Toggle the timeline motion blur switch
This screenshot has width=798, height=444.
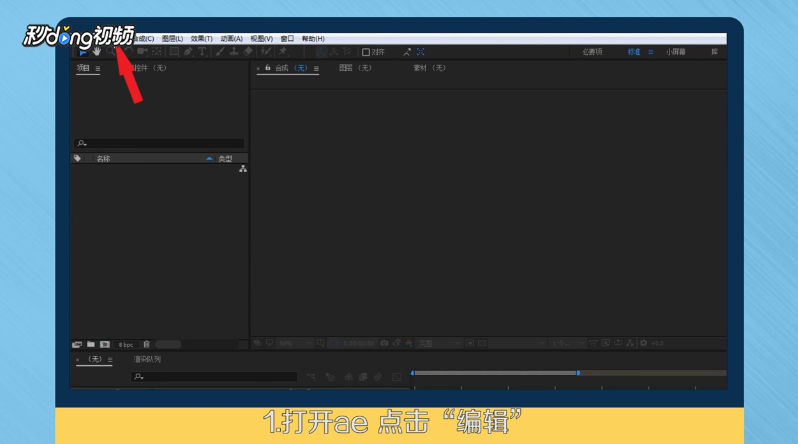coord(378,377)
